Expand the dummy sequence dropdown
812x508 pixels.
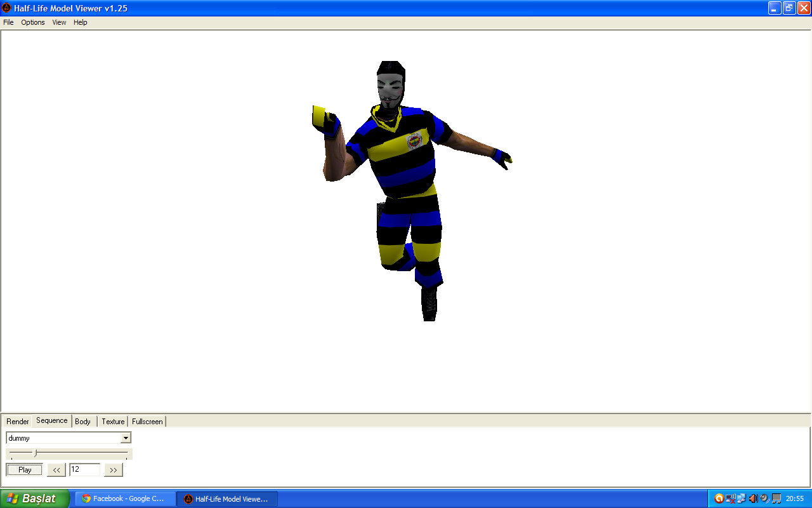pyautogui.click(x=126, y=438)
